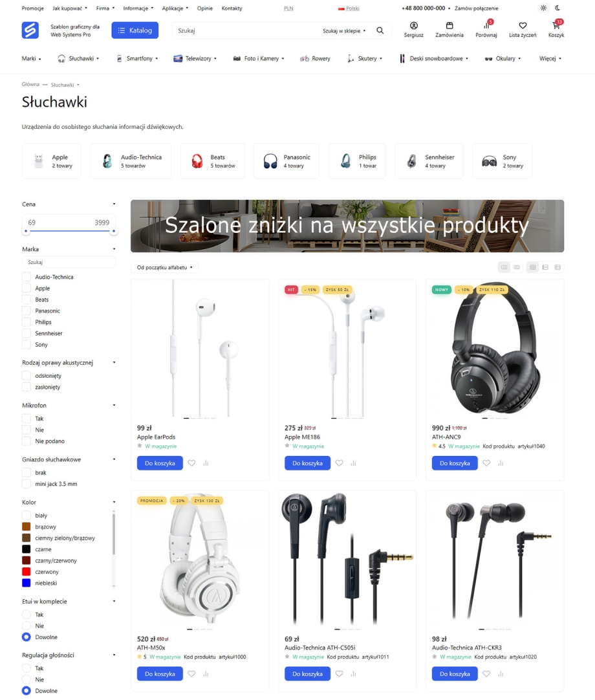The image size is (595, 700).
Task: Open the Od początku alfabetu sort dropdown
Action: [165, 267]
